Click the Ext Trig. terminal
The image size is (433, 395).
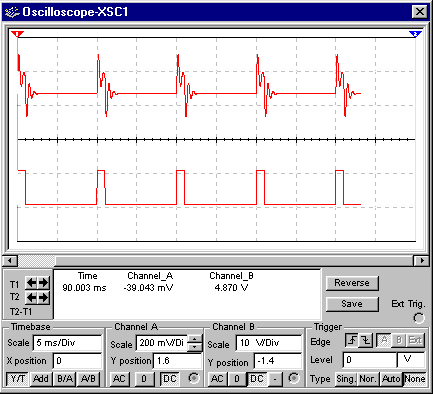[x=419, y=318]
